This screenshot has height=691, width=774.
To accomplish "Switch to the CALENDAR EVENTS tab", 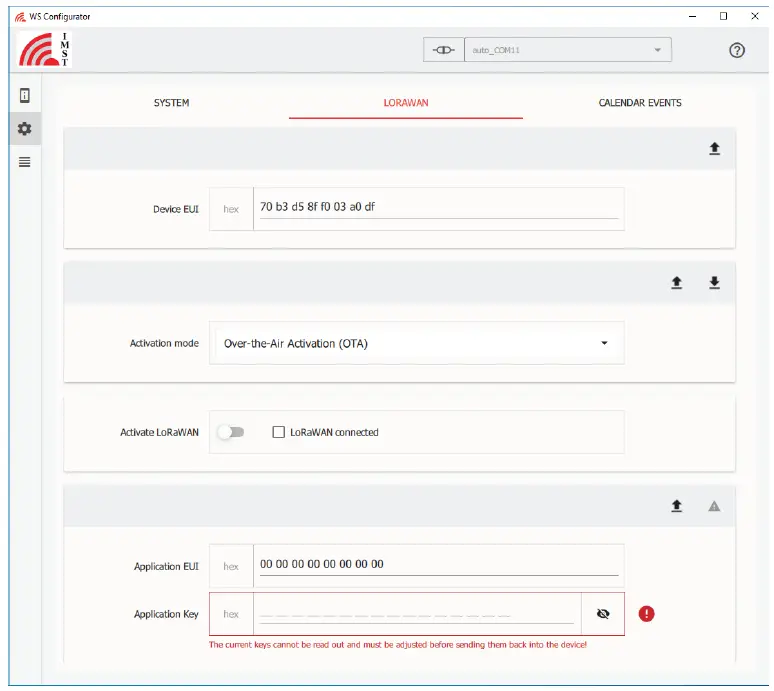I will [x=640, y=103].
